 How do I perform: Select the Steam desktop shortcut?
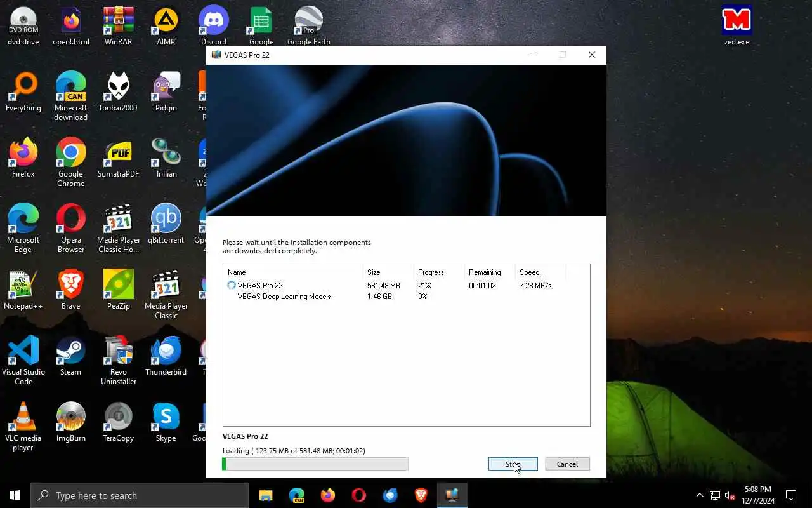tap(71, 357)
